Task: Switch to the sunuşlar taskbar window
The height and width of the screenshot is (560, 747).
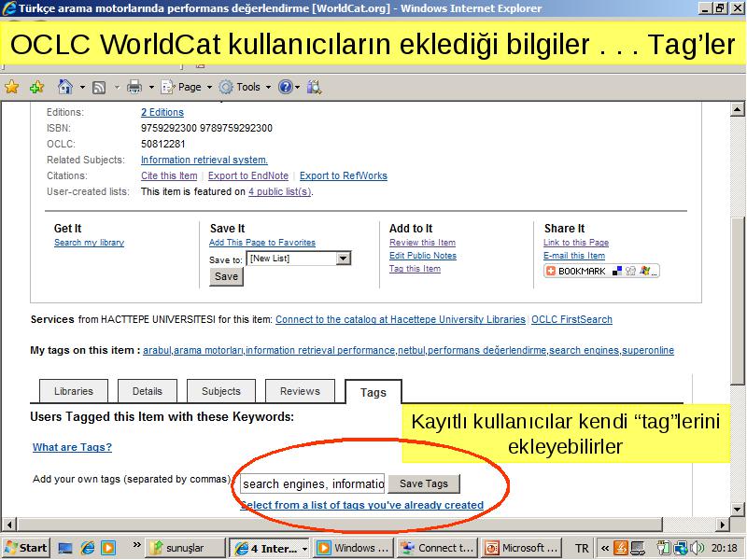Action: (184, 548)
